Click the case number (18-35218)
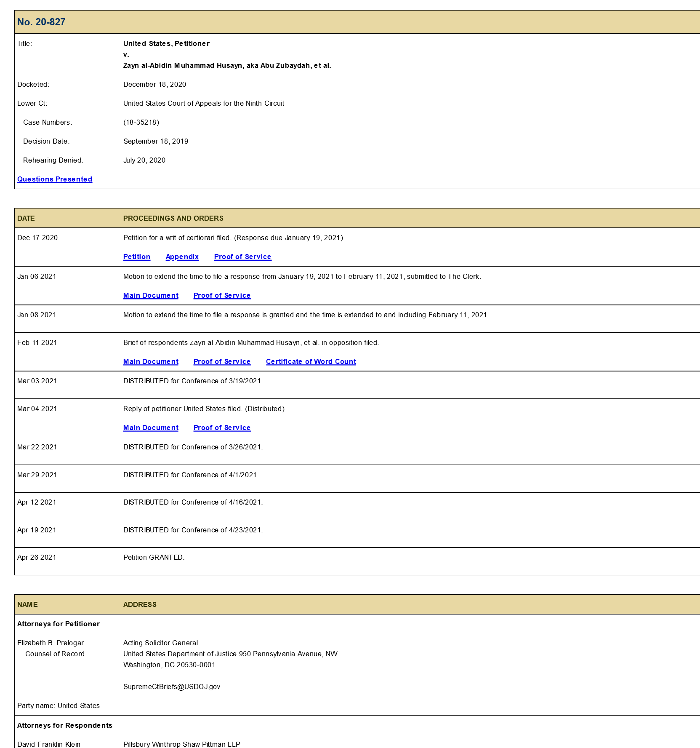 click(x=141, y=122)
